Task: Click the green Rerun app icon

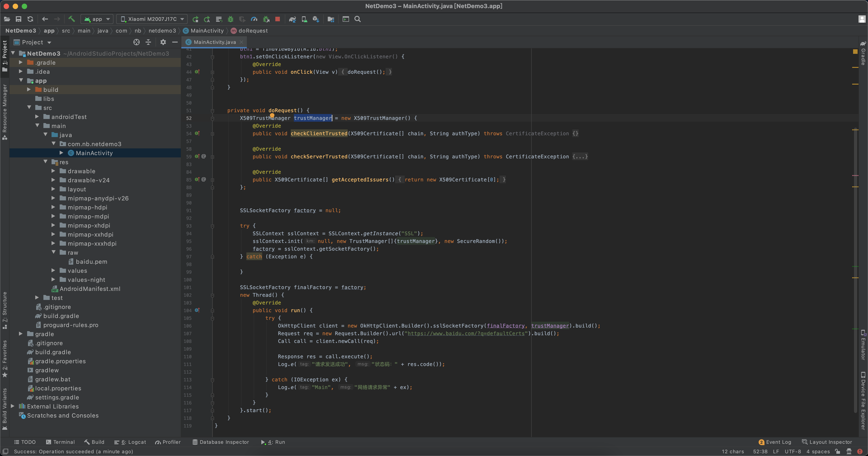Action: 196,19
